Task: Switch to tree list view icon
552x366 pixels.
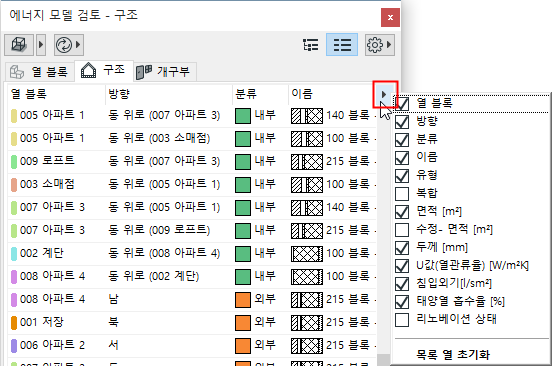Action: [x=310, y=45]
